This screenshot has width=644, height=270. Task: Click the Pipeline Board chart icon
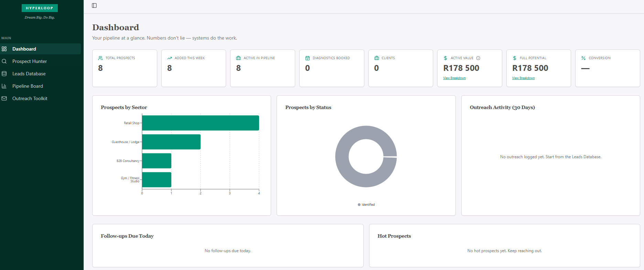coord(4,86)
